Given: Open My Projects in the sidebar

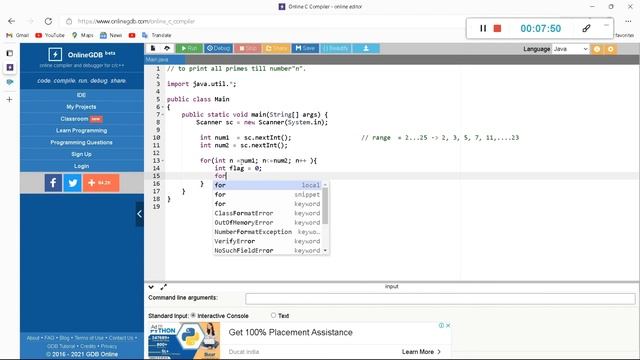Looking at the screenshot, I should click(x=81, y=107).
